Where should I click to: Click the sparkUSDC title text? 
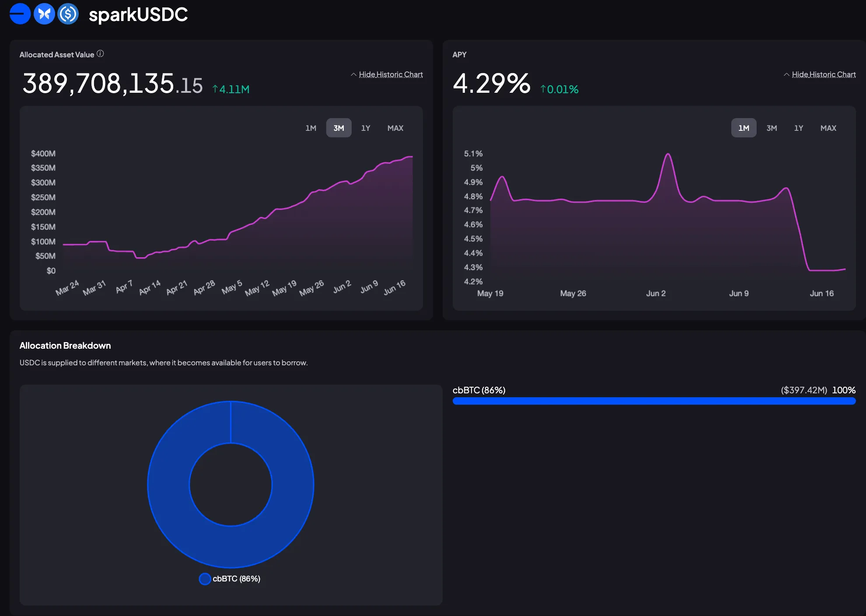138,14
